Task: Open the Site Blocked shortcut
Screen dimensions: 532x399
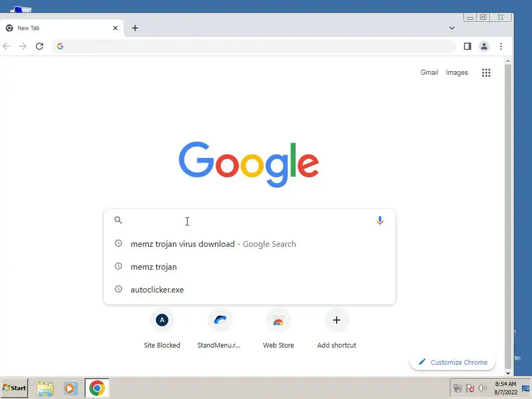Action: pos(162,328)
